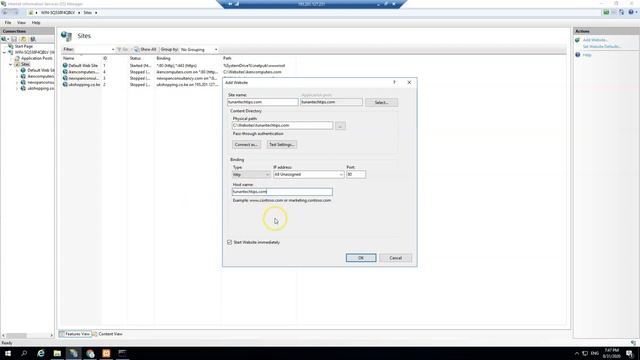Switch to Content View tab
Image resolution: width=640 pixels, height=360 pixels.
pos(107,334)
